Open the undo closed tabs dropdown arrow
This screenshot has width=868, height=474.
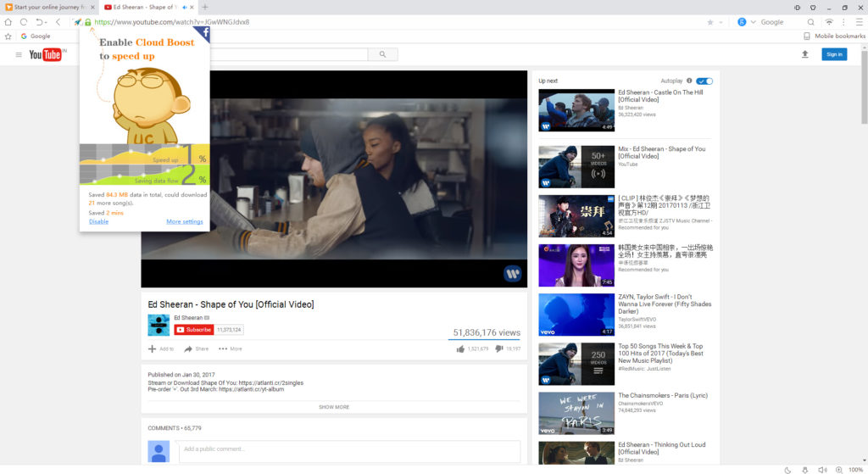click(46, 23)
